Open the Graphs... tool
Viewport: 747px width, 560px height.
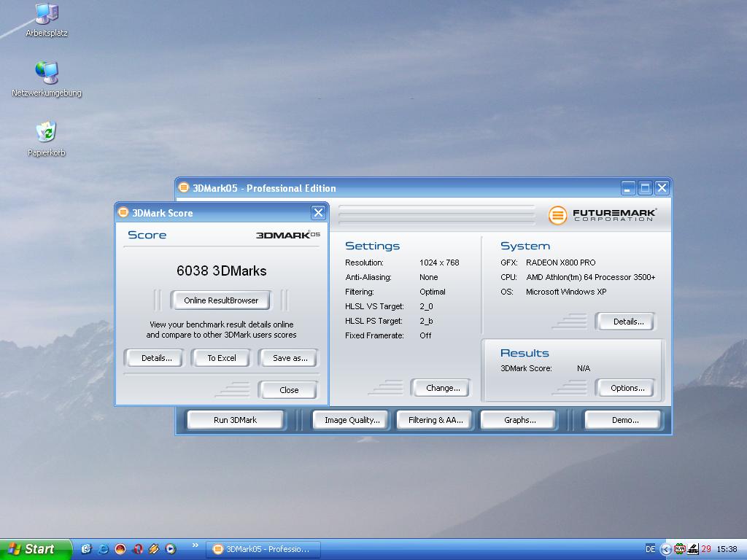pos(519,420)
